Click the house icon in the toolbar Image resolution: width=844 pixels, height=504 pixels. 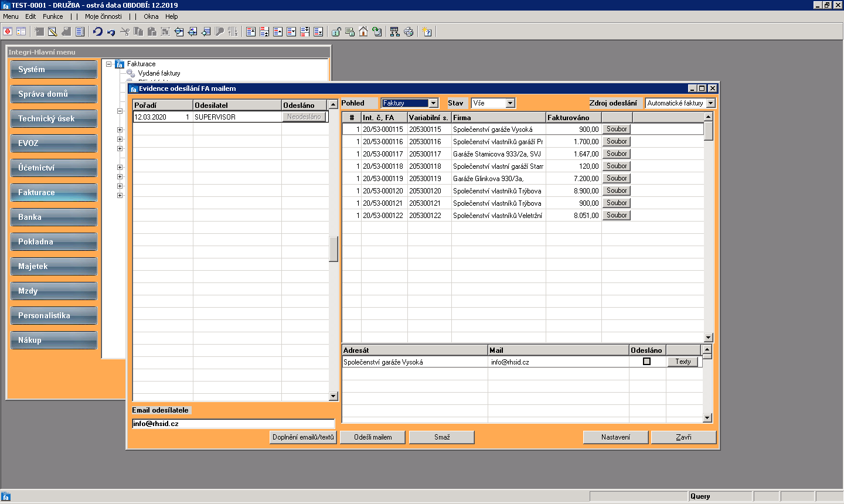tap(363, 32)
